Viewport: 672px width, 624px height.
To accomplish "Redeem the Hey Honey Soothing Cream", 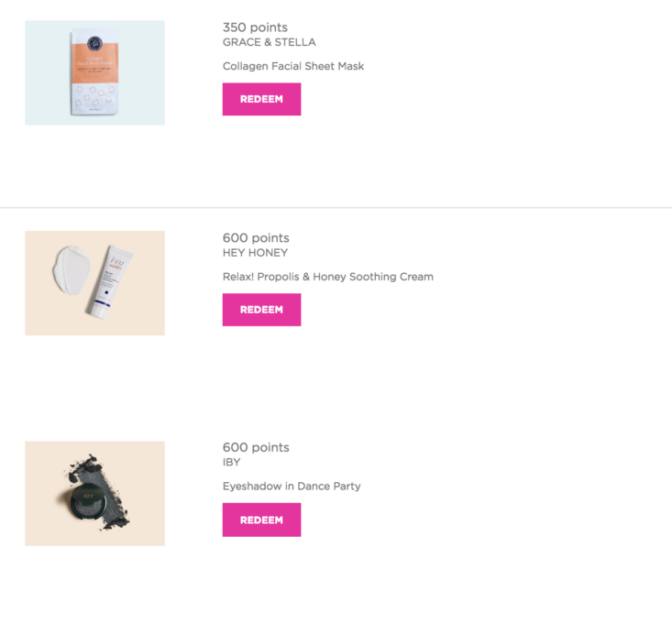I will click(261, 310).
